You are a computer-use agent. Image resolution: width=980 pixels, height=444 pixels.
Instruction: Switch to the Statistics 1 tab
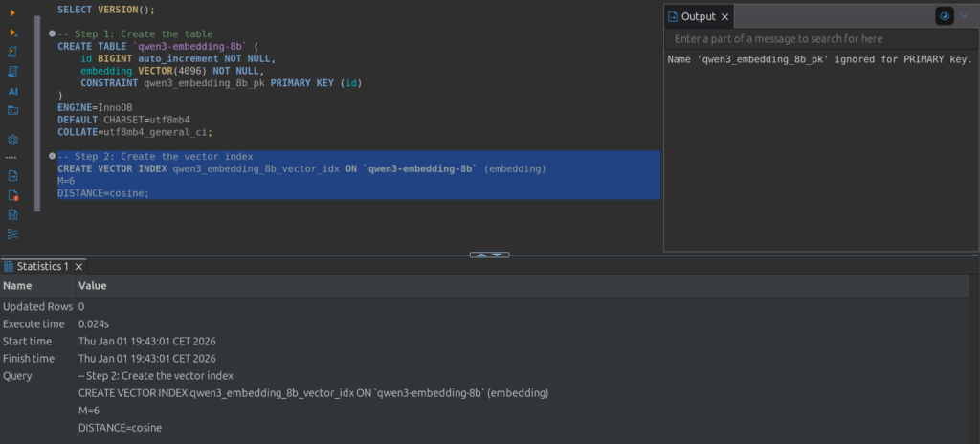pos(42,267)
